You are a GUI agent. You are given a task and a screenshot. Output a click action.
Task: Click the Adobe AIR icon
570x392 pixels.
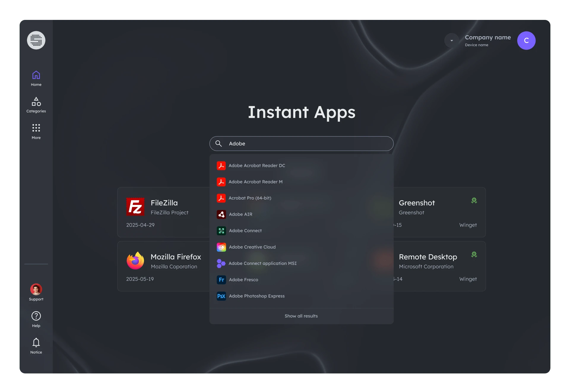coord(221,214)
